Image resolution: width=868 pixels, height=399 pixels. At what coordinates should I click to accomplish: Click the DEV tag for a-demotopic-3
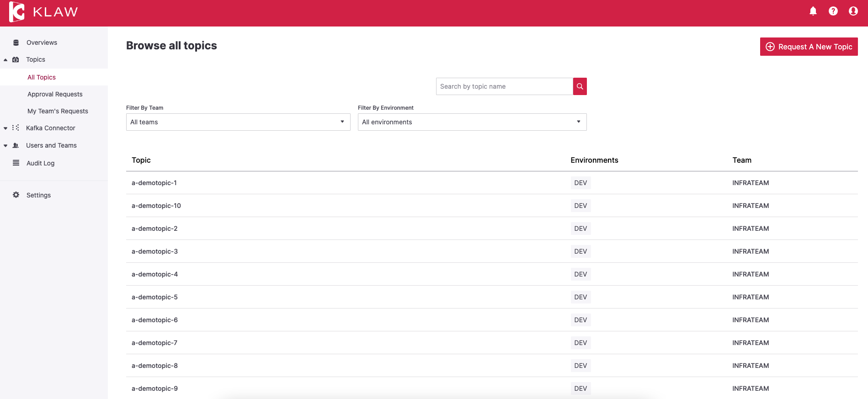580,251
